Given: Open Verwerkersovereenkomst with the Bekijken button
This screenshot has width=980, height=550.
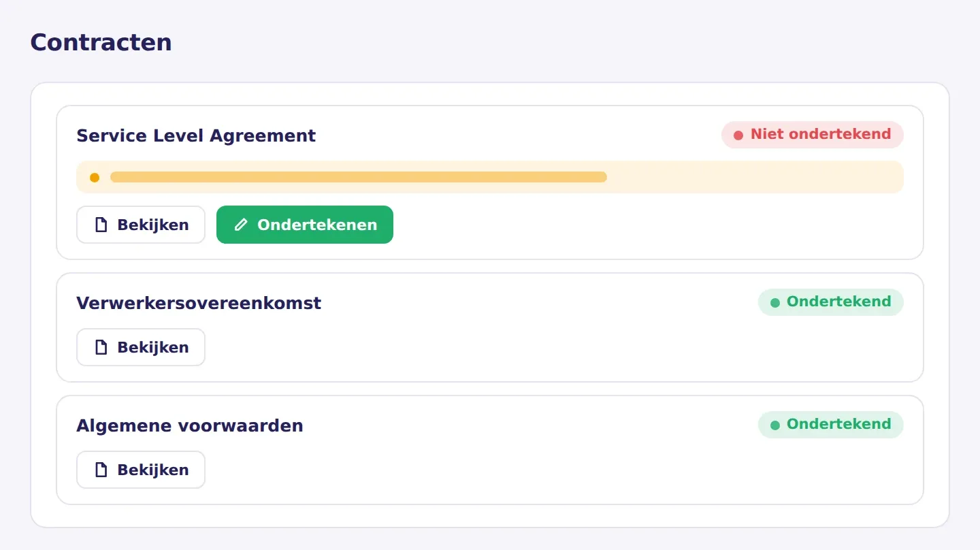Looking at the screenshot, I should pos(141,347).
